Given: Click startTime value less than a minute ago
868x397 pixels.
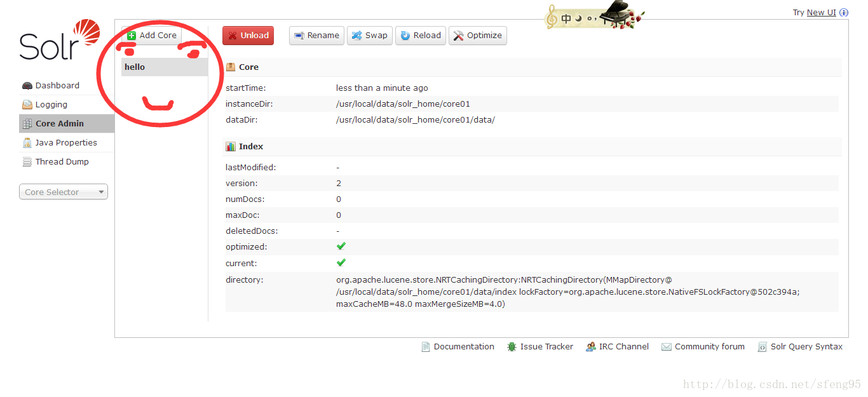Looking at the screenshot, I should [382, 88].
